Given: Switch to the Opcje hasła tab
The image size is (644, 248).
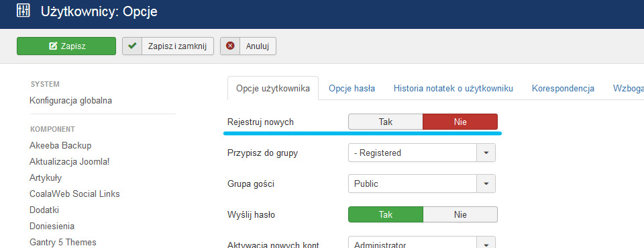Looking at the screenshot, I should click(352, 89).
